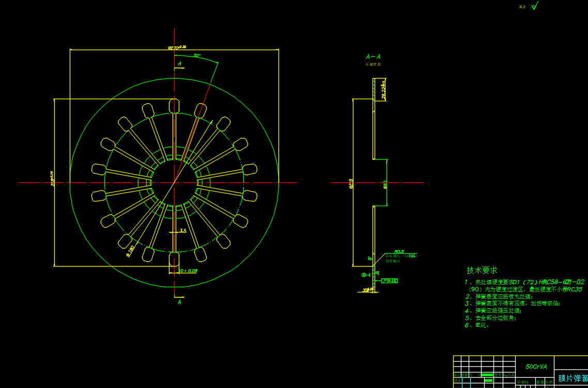Screen dimensions: 588x388
Task: Select the topmost rounded slot at twelve o'clock
Action: pos(174,106)
